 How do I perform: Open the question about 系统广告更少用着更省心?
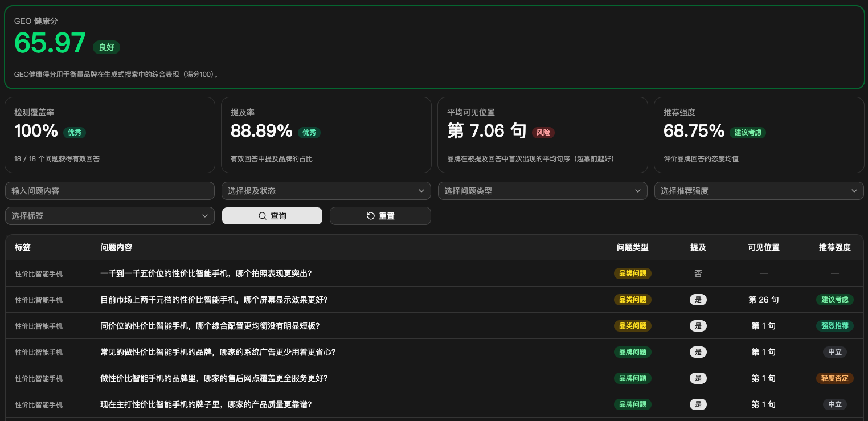[x=218, y=352]
